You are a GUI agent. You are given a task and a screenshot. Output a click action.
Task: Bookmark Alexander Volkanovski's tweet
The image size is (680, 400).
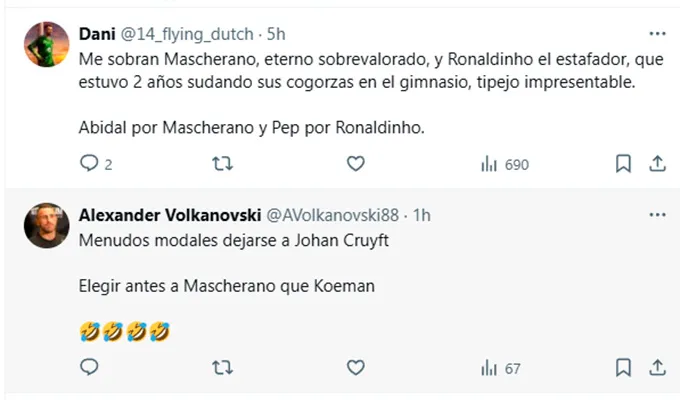622,368
